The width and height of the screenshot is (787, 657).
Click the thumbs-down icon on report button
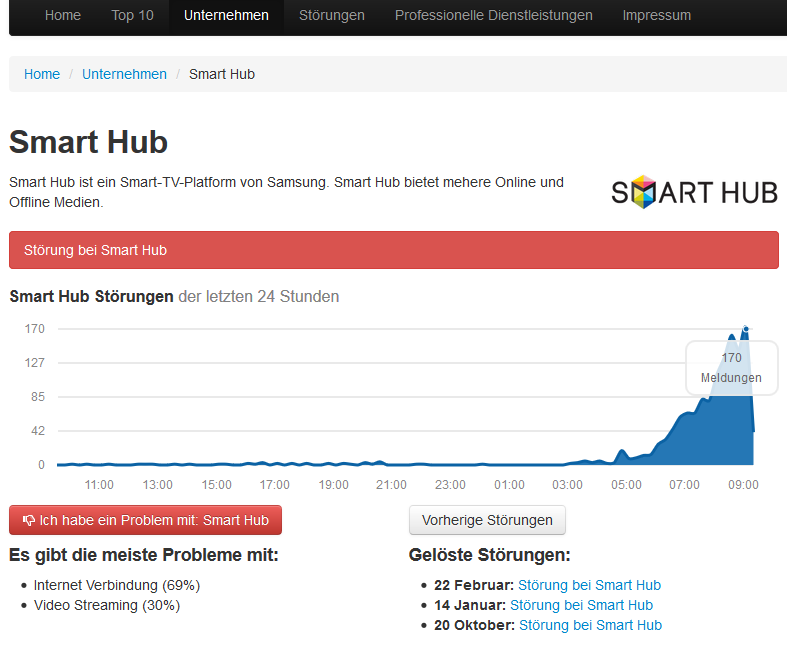click(29, 520)
